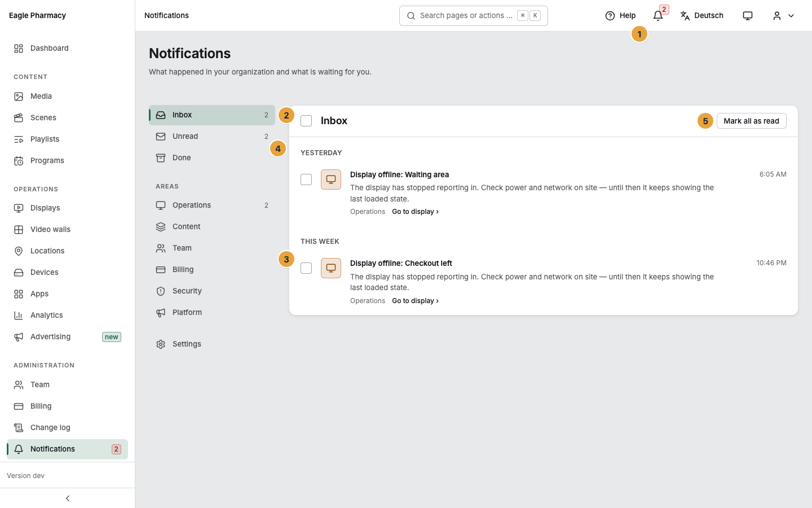Switch to the Unread folder
812x508 pixels.
[212, 137]
